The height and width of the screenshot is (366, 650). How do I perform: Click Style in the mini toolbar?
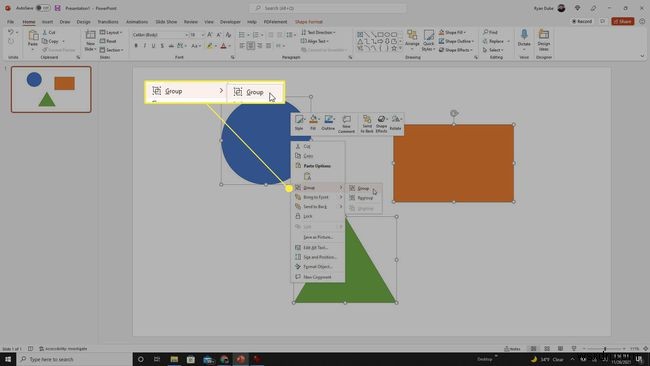coord(299,123)
